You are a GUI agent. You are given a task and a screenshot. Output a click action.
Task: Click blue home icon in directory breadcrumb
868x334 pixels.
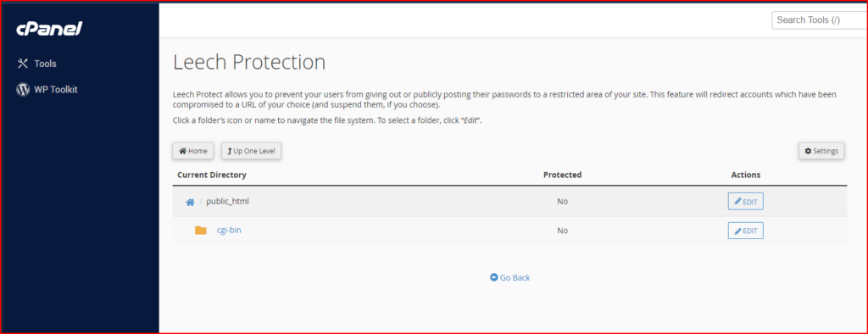tap(190, 202)
